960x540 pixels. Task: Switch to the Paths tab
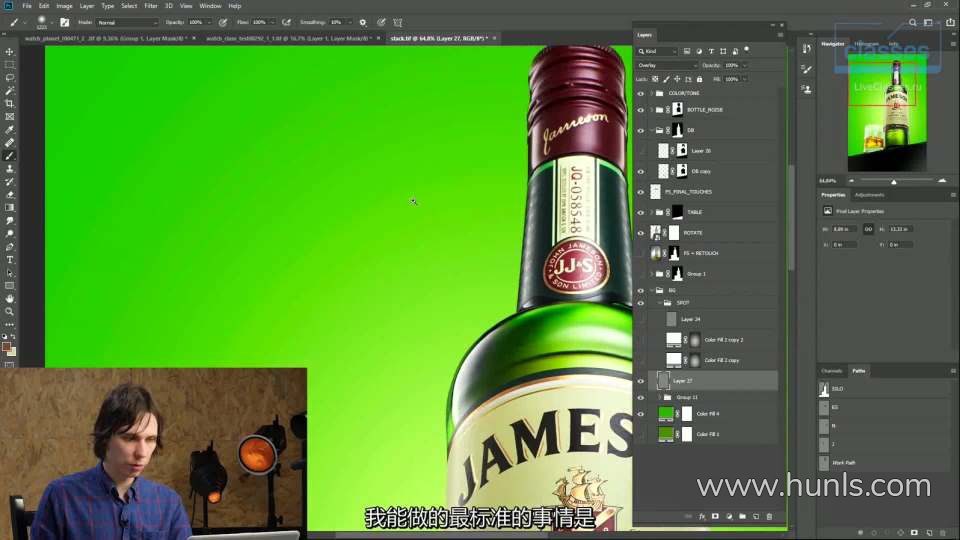click(859, 371)
